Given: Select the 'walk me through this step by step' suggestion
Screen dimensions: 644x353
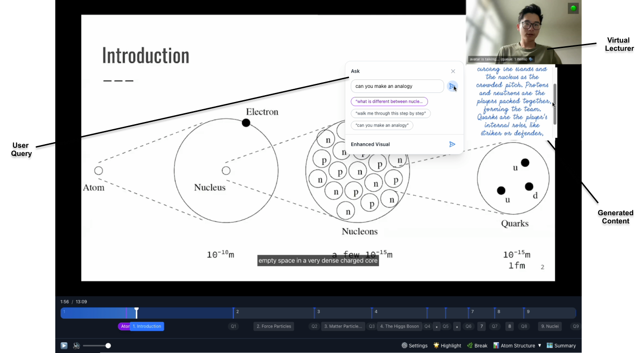Looking at the screenshot, I should pos(390,113).
